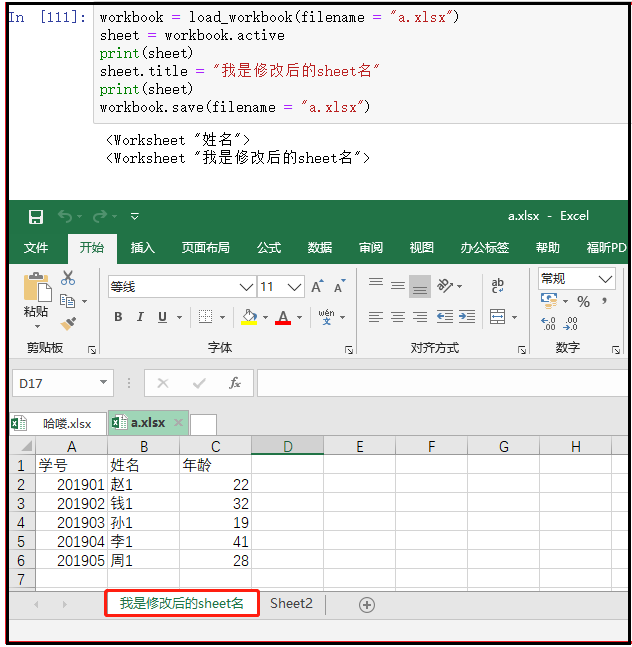632x647 pixels.
Task: Click the Redo arrow icon
Action: tap(100, 216)
